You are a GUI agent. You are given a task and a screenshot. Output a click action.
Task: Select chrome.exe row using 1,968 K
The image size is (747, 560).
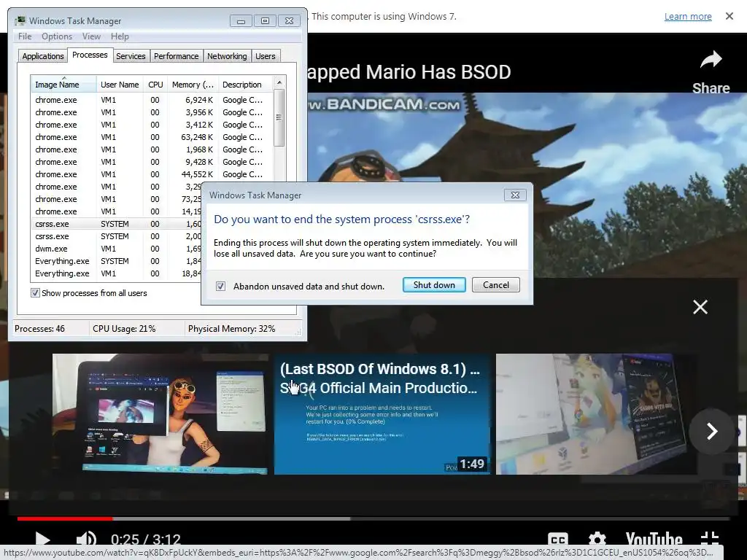[x=152, y=149]
